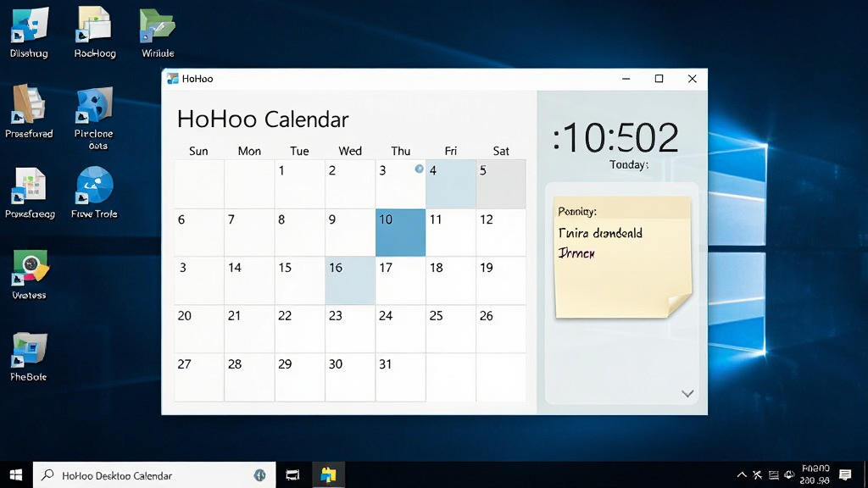
Task: Select day 5 in the Sat column
Action: tap(501, 184)
